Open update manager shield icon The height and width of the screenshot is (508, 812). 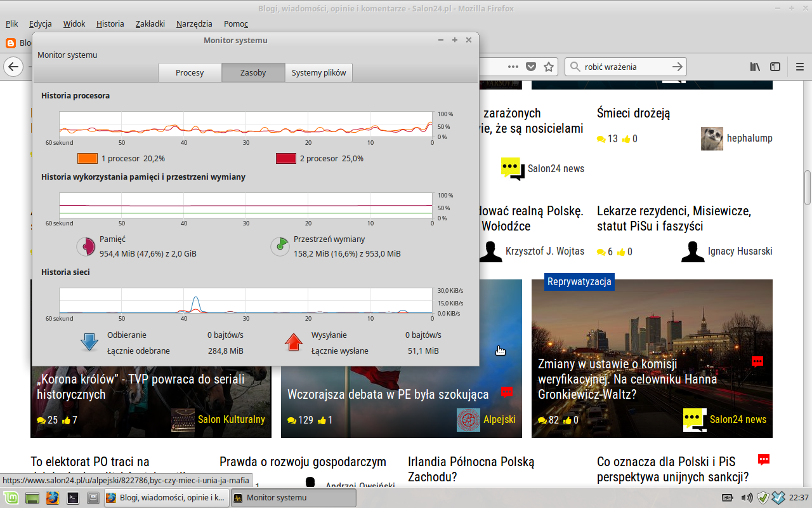click(x=763, y=498)
